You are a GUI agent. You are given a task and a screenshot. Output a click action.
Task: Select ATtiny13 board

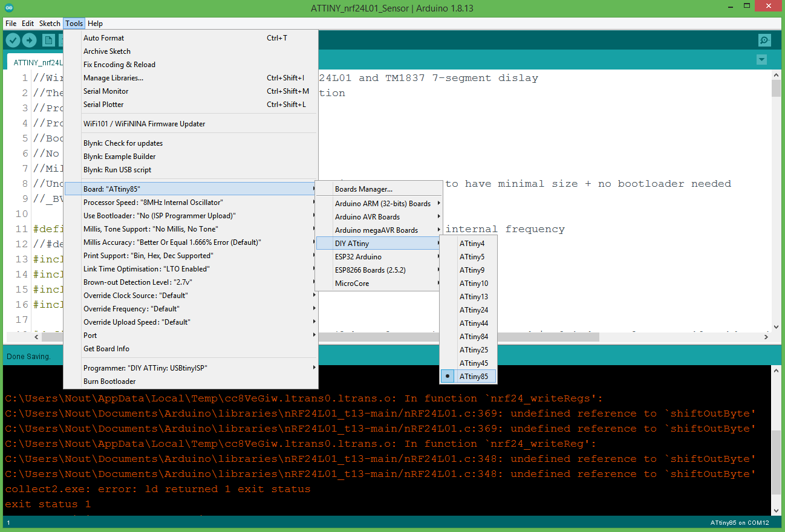[x=469, y=297]
